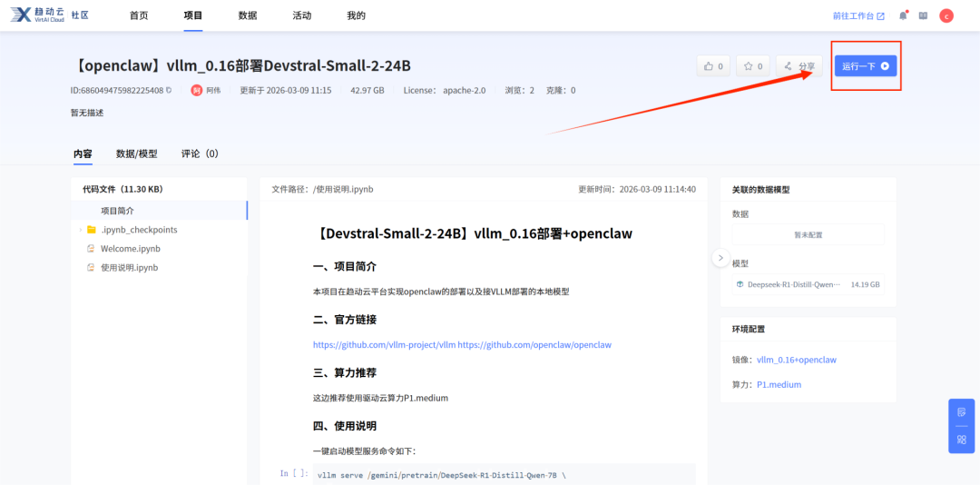Open 使用说明.ipynb file
Screen dimensions: 980x485
coord(130,267)
